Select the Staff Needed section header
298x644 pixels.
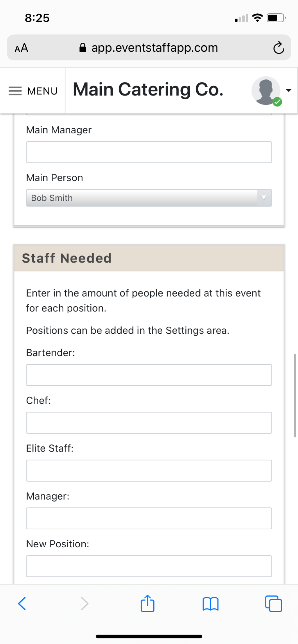67,258
